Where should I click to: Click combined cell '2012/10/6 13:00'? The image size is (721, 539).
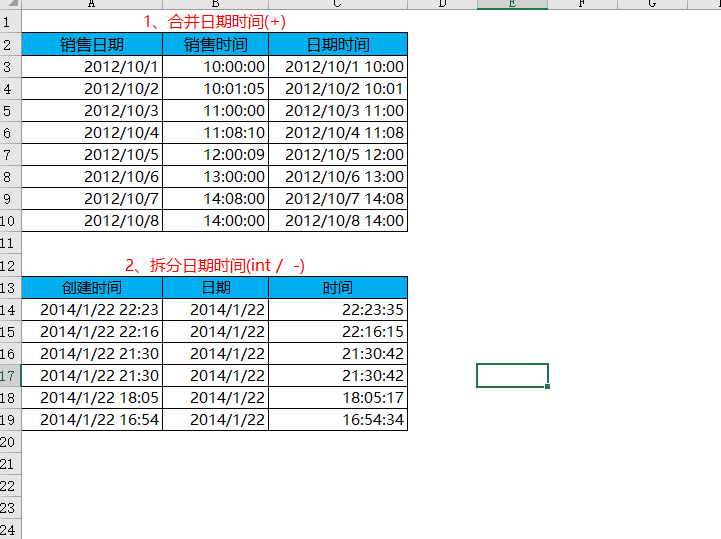point(338,177)
